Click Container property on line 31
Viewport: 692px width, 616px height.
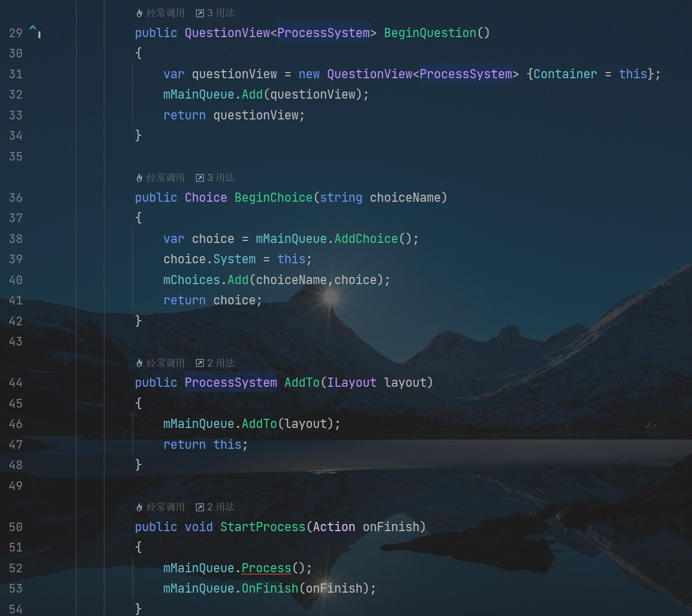(x=565, y=74)
